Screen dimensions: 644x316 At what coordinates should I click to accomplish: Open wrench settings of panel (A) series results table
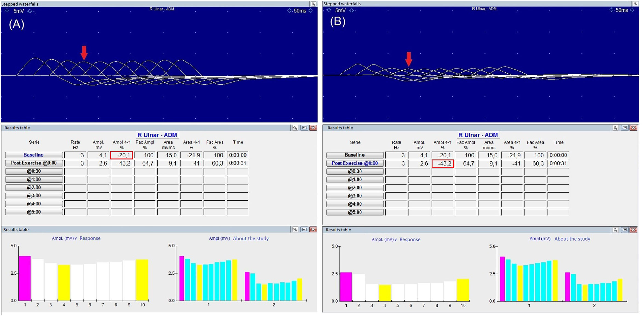295,128
